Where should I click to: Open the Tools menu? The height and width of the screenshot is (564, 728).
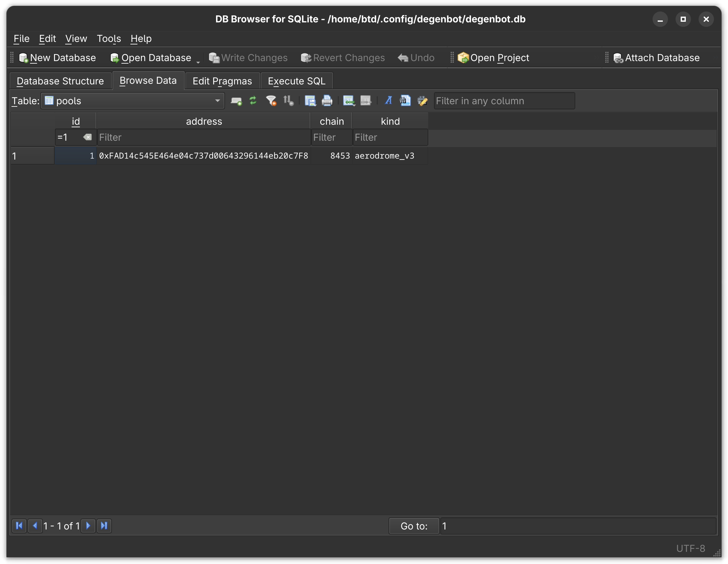(109, 39)
